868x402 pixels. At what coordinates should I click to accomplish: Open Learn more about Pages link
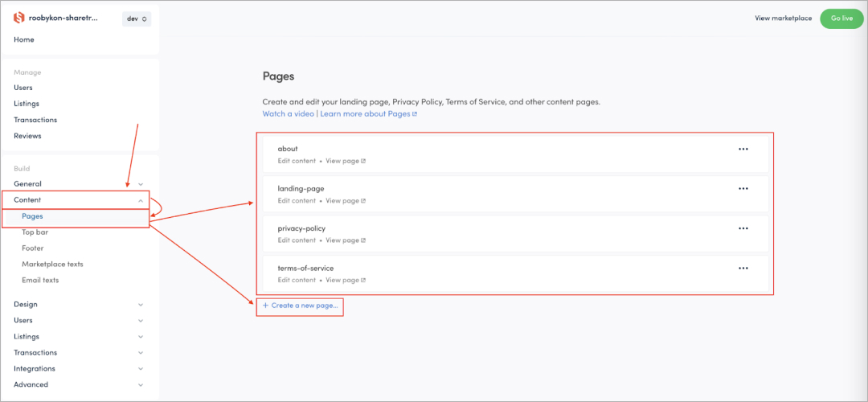(368, 113)
